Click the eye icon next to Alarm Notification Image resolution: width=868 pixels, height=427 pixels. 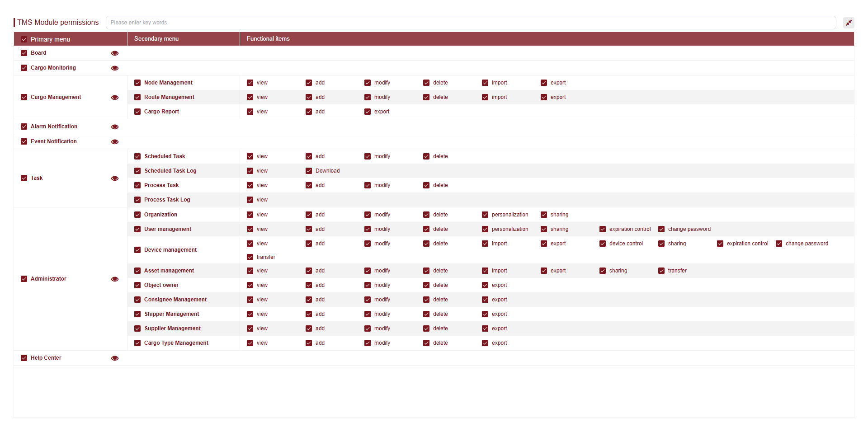[x=115, y=127]
